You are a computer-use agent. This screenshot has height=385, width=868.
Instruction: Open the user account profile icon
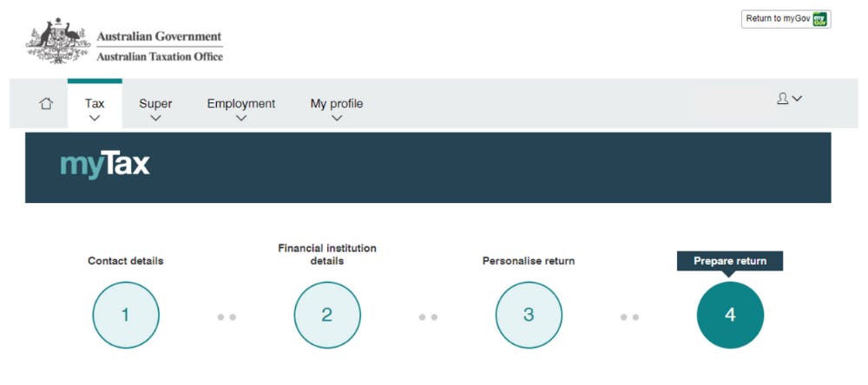click(x=782, y=99)
